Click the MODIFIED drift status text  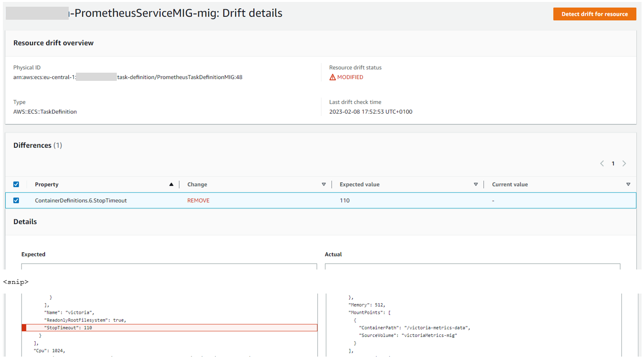349,77
